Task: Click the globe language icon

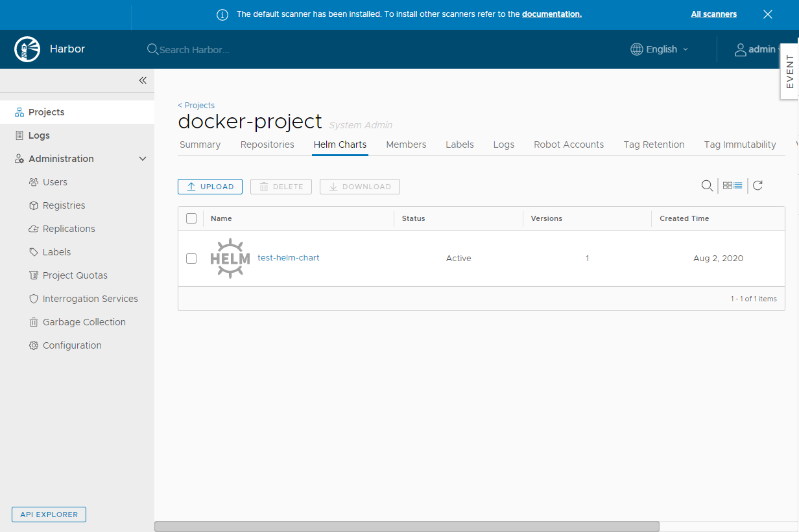Action: 637,49
